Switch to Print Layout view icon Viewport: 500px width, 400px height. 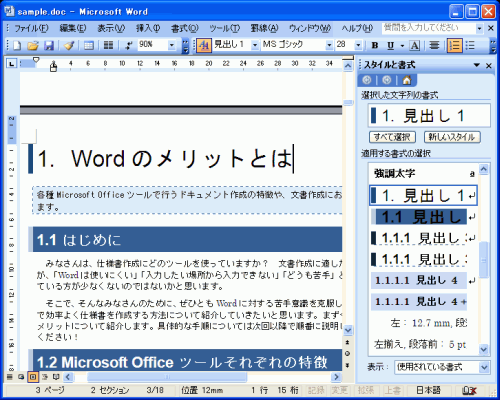(x=33, y=377)
